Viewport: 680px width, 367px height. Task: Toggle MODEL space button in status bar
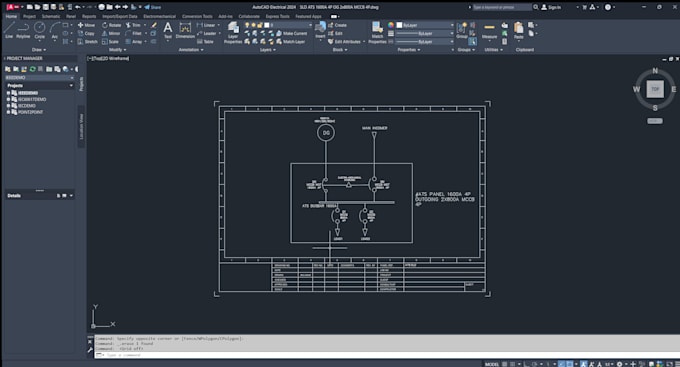[492, 364]
